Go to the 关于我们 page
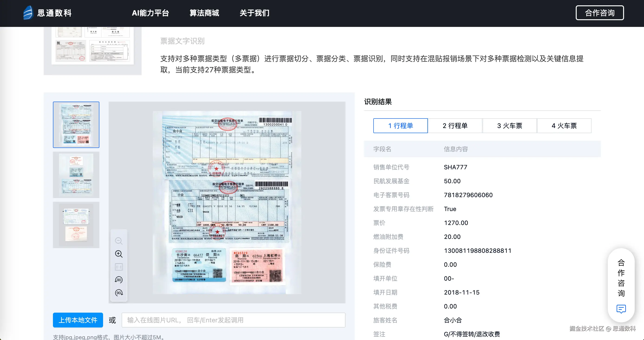Image resolution: width=644 pixels, height=340 pixels. (x=254, y=13)
